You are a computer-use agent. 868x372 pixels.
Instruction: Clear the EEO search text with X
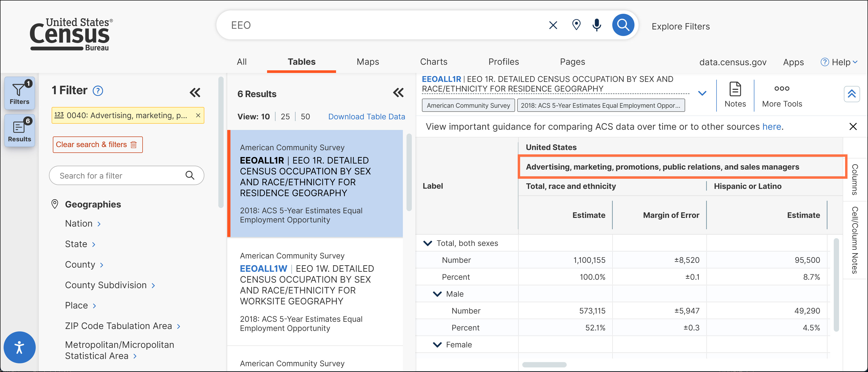553,25
